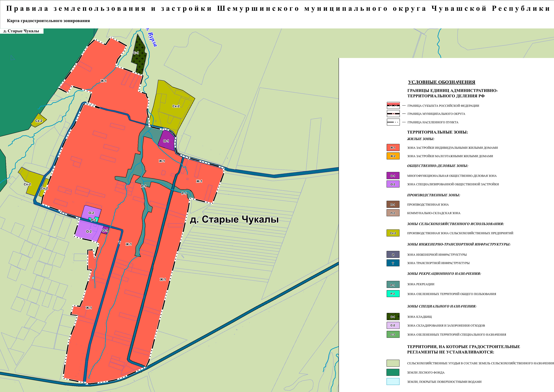The width and height of the screenshot is (554, 392).
Task: Click the О-1 label near the northern bridge
Action: 166,141
